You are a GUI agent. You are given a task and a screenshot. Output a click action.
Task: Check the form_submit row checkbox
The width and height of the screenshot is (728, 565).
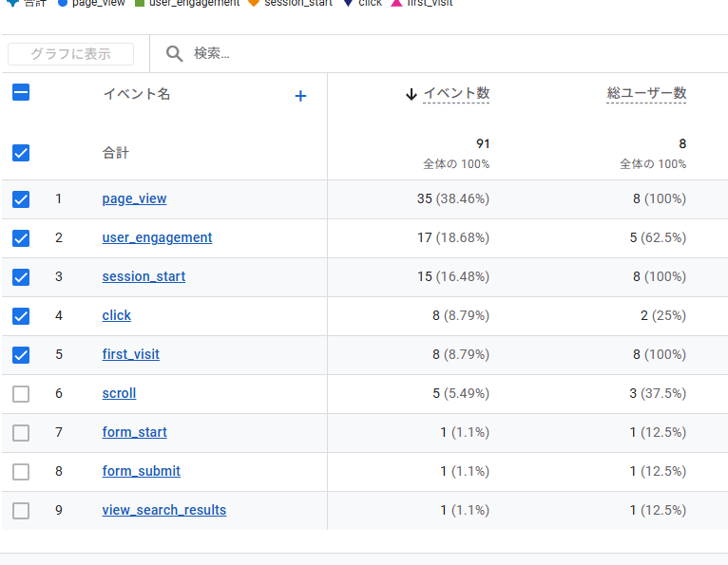click(x=21, y=472)
